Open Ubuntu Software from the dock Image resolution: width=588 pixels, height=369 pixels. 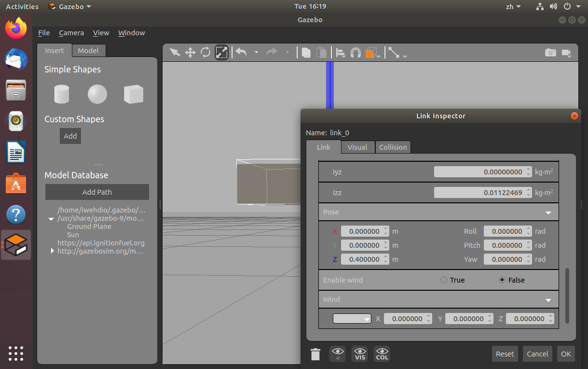point(16,183)
